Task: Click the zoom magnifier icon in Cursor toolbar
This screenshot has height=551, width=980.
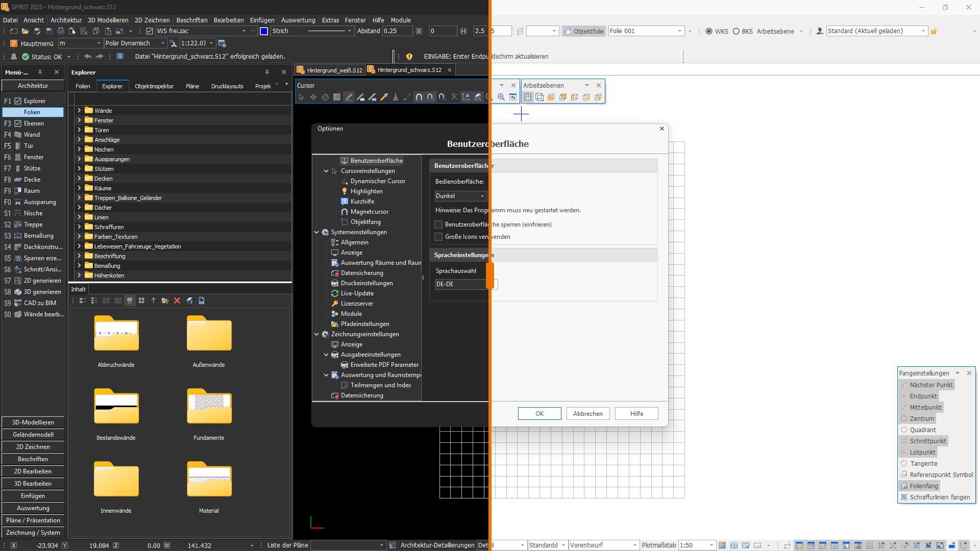Action: click(501, 97)
